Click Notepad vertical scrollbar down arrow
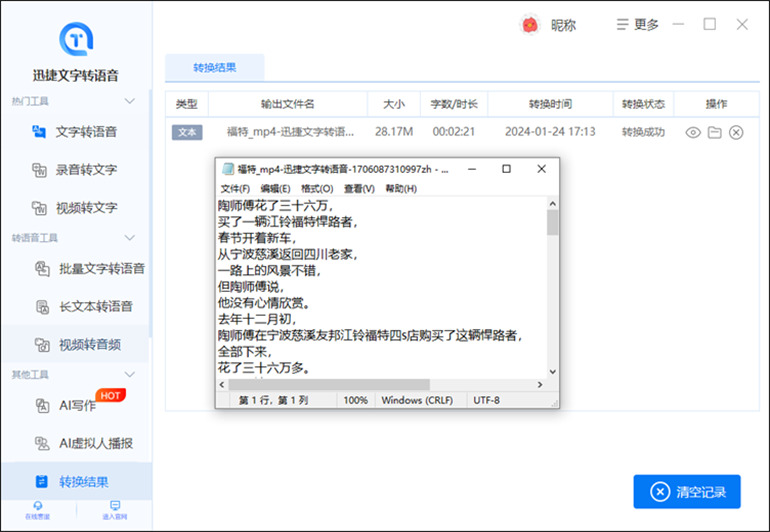Screen dimensions: 770x532 [x=552, y=372]
